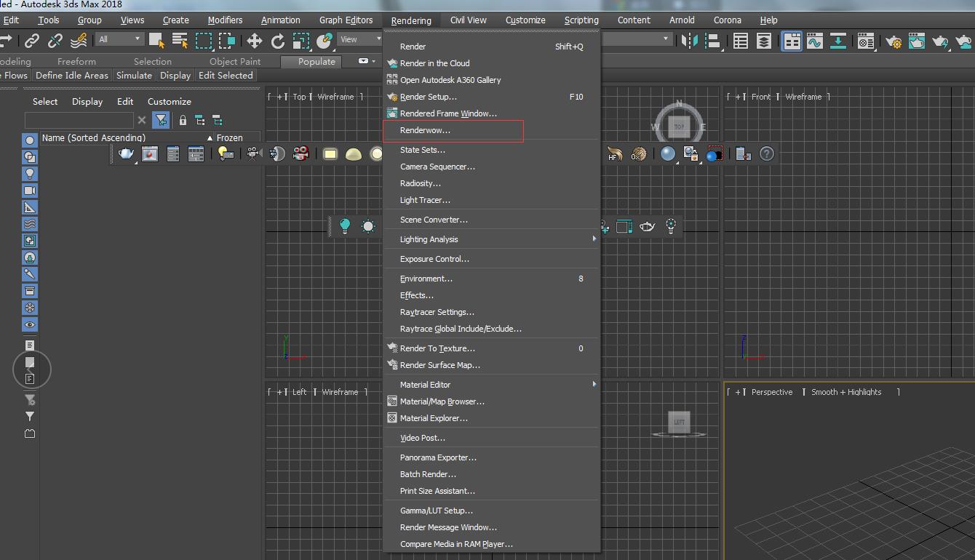Toggle the Layer Explorer
Screen dimensions: 975x560
[763, 41]
